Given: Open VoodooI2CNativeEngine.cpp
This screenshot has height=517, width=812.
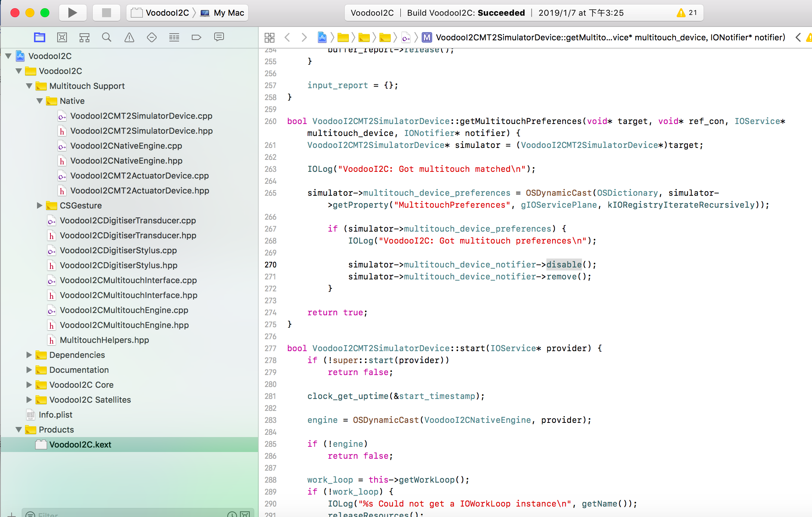Looking at the screenshot, I should tap(126, 146).
